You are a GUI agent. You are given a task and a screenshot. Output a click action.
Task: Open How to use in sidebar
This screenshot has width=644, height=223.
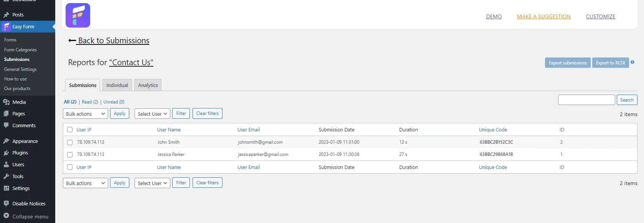pyautogui.click(x=15, y=79)
